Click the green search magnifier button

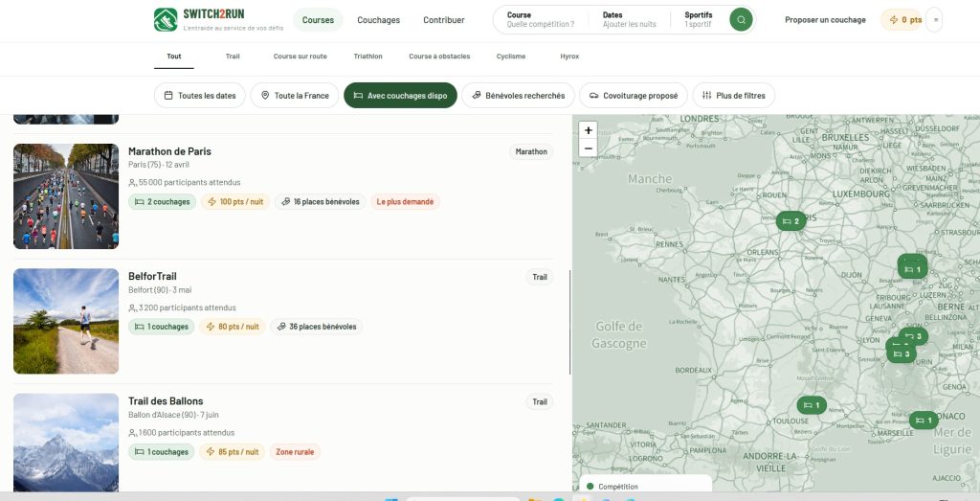(x=741, y=19)
